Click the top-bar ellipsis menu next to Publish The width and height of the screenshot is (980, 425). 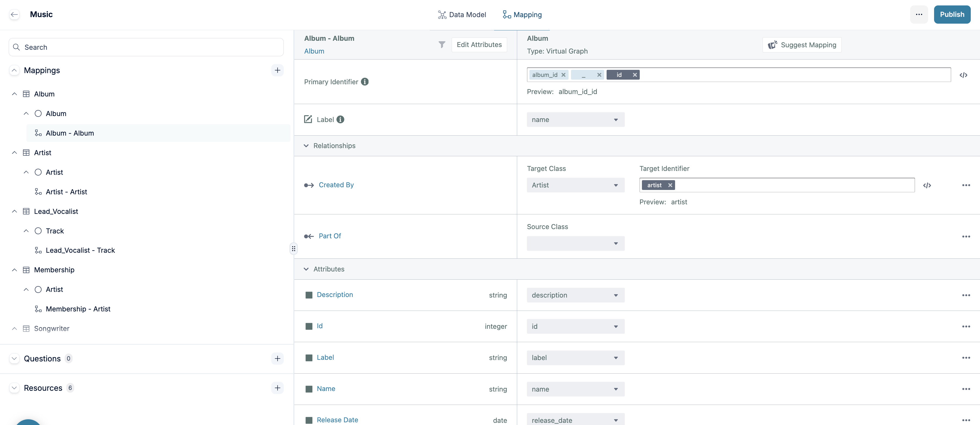919,14
